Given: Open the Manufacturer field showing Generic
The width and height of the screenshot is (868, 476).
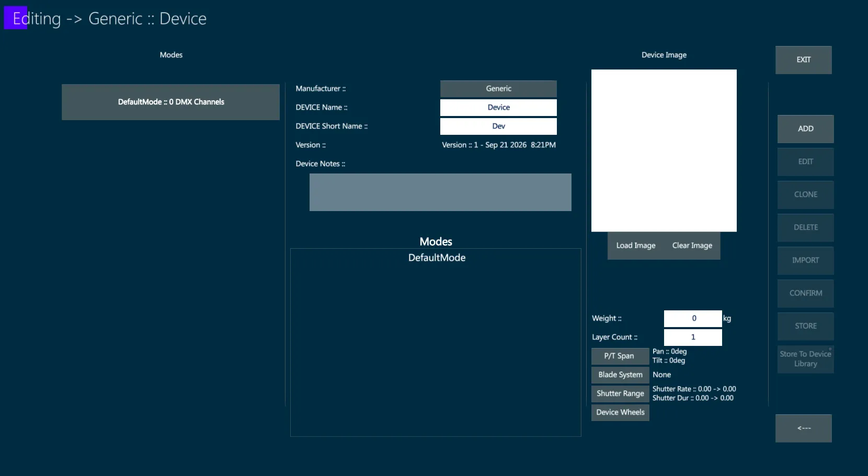Looking at the screenshot, I should click(498, 89).
